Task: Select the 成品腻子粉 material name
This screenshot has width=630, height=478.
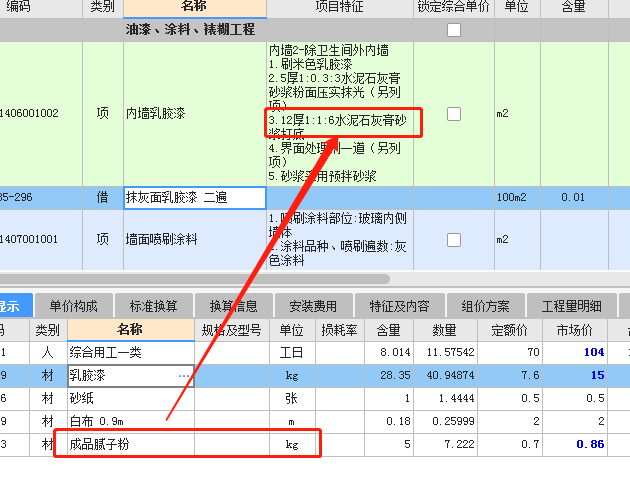Action: tap(131, 445)
